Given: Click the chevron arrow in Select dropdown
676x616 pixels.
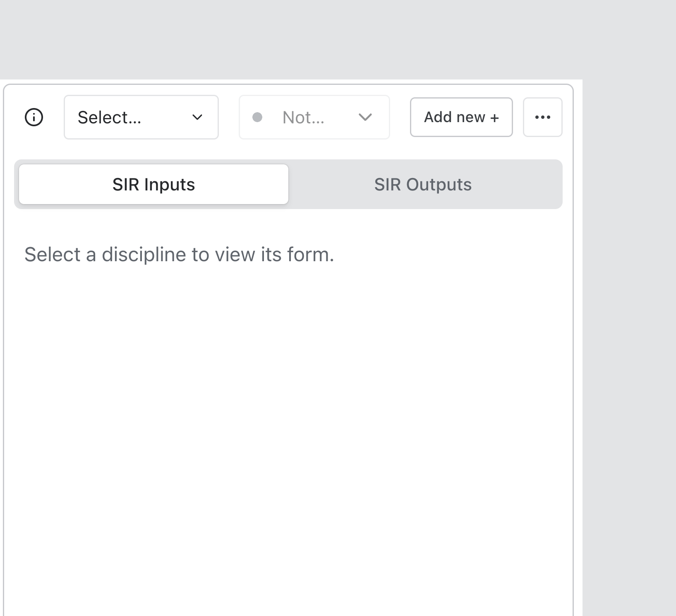Looking at the screenshot, I should click(197, 117).
